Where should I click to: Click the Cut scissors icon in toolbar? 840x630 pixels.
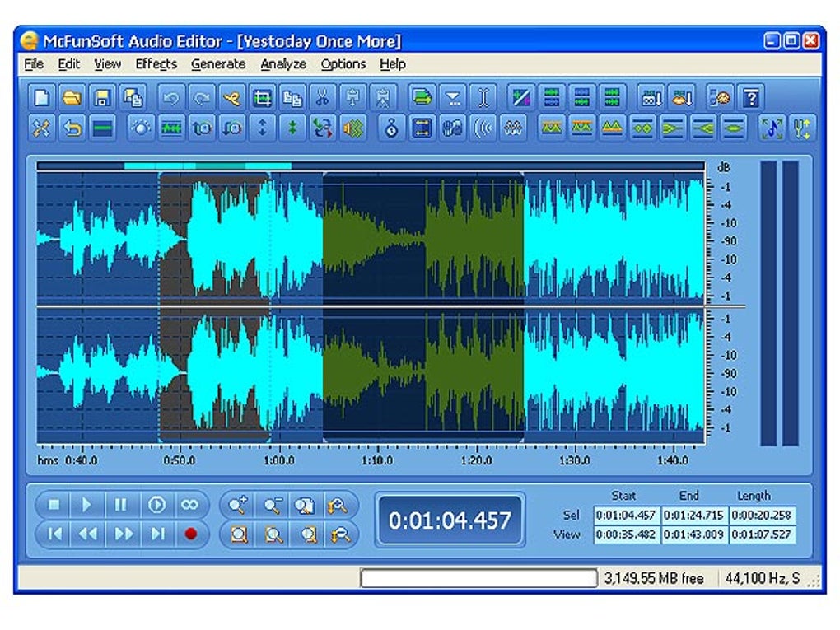click(322, 98)
